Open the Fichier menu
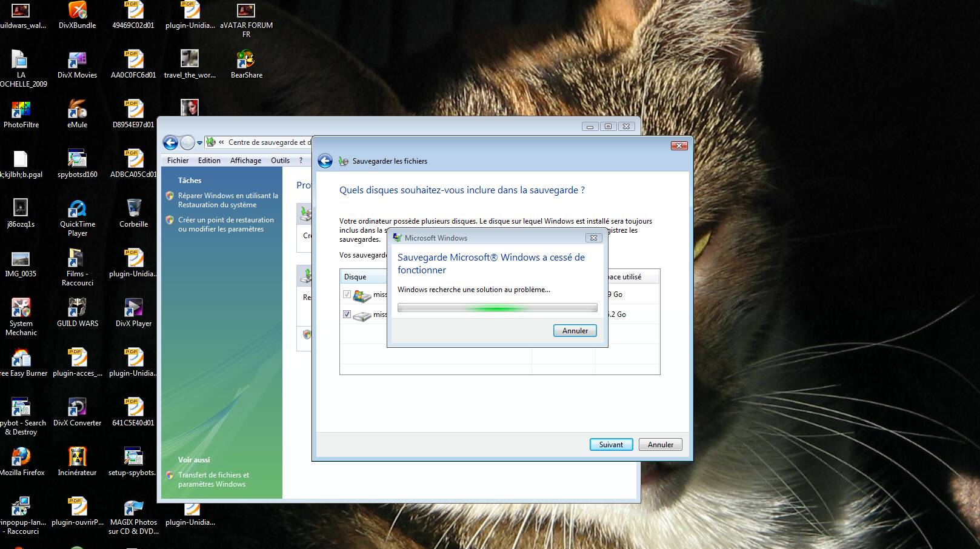The image size is (980, 549). click(x=178, y=161)
